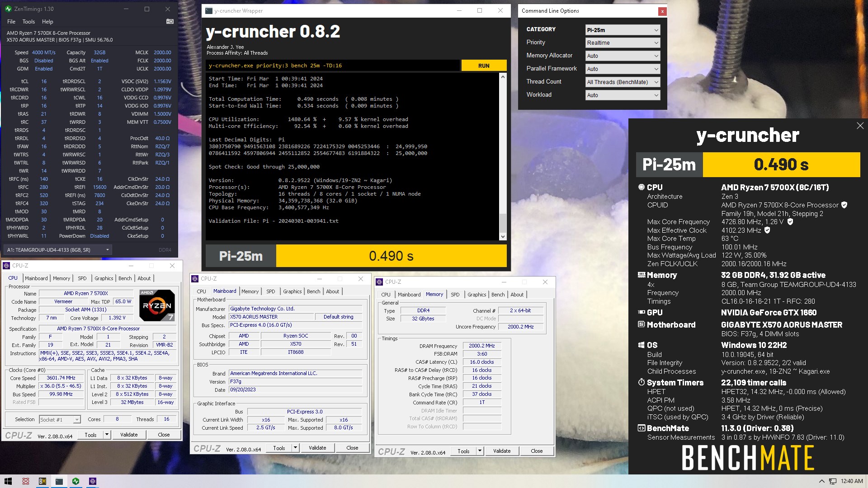Click Validate in CPU-Z Mainboard window
868x488 pixels.
tap(317, 448)
